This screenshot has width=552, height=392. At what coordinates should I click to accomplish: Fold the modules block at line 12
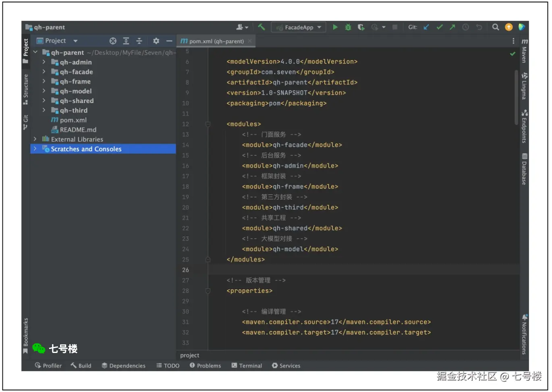(208, 124)
